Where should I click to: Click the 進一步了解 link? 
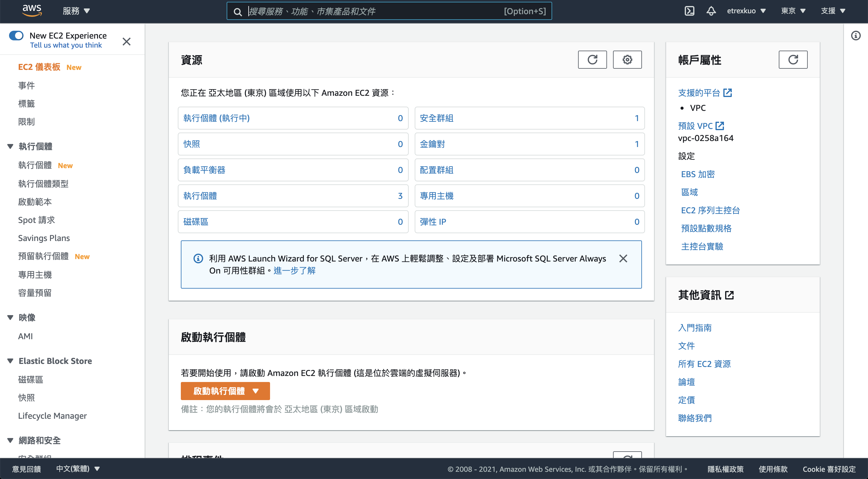tap(294, 271)
